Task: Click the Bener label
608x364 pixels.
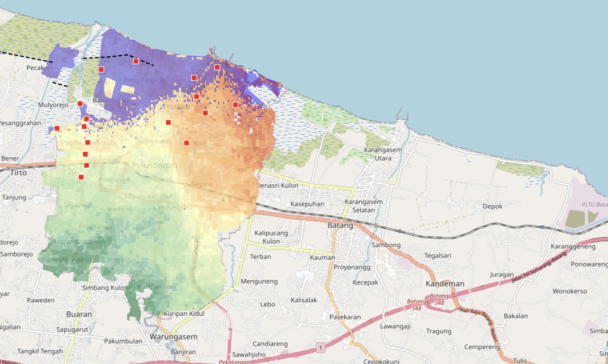Action: 10,158
